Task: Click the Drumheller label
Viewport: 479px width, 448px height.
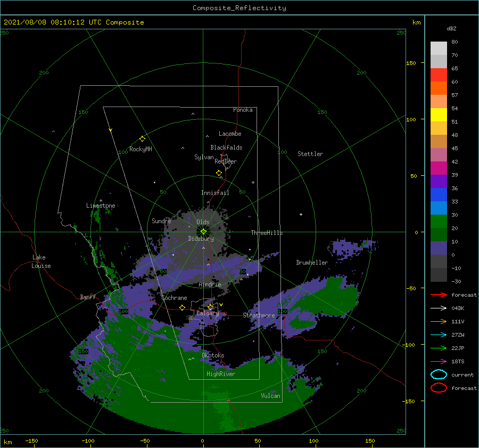Action: (312, 263)
